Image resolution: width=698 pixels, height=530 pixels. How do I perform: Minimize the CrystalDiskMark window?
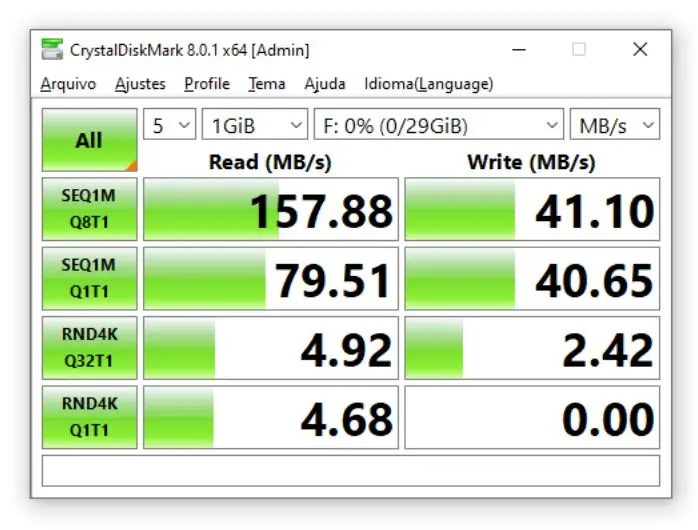click(x=519, y=49)
